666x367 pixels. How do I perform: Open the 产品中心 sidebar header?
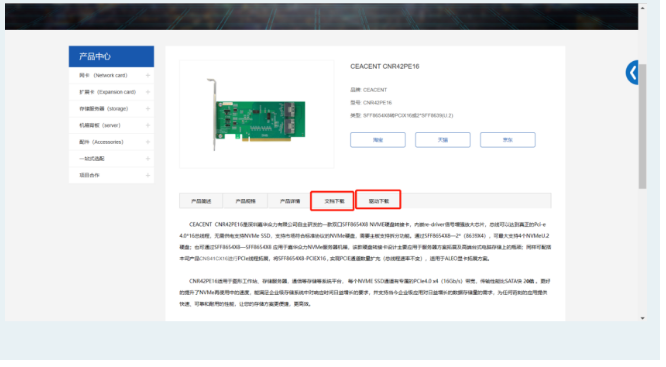(x=111, y=56)
